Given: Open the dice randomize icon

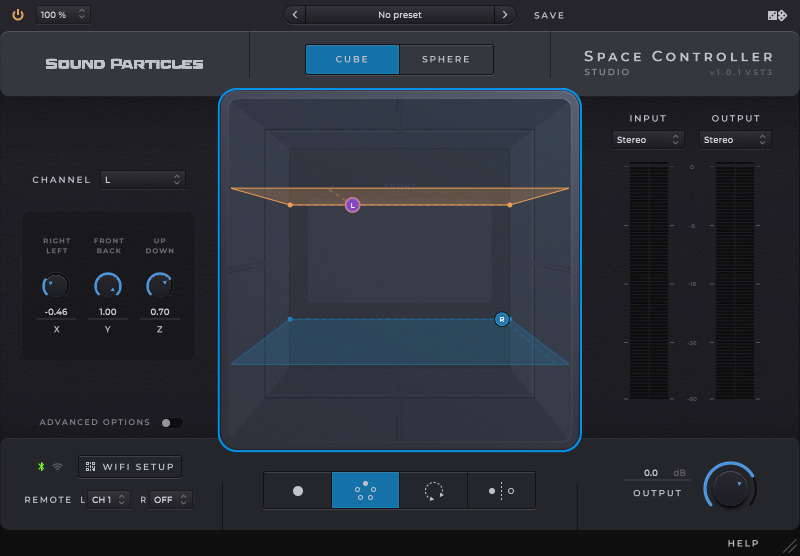Looking at the screenshot, I should coord(777,15).
